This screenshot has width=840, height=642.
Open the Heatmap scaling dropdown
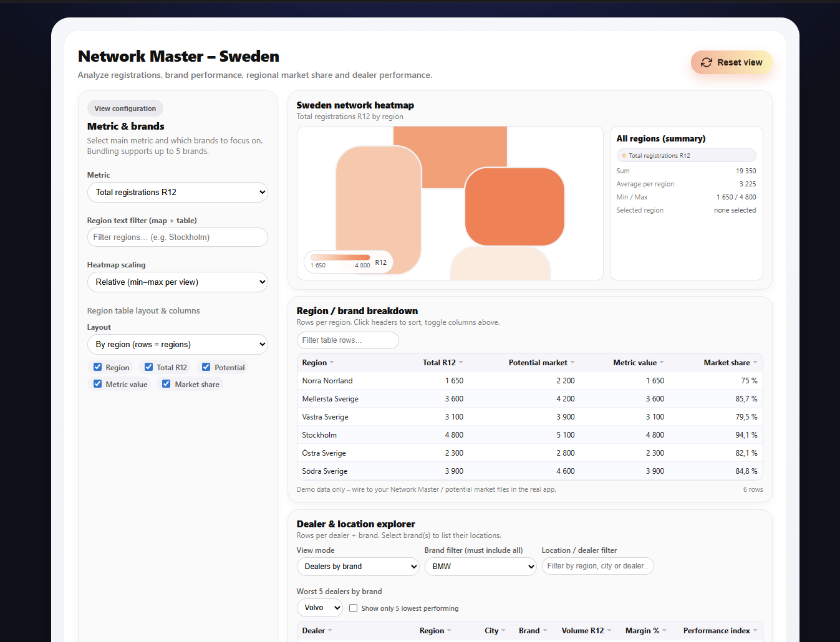[177, 282]
